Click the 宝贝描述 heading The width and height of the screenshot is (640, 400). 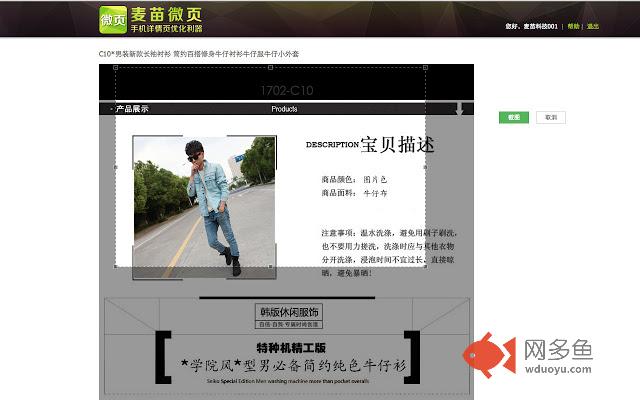pos(397,144)
